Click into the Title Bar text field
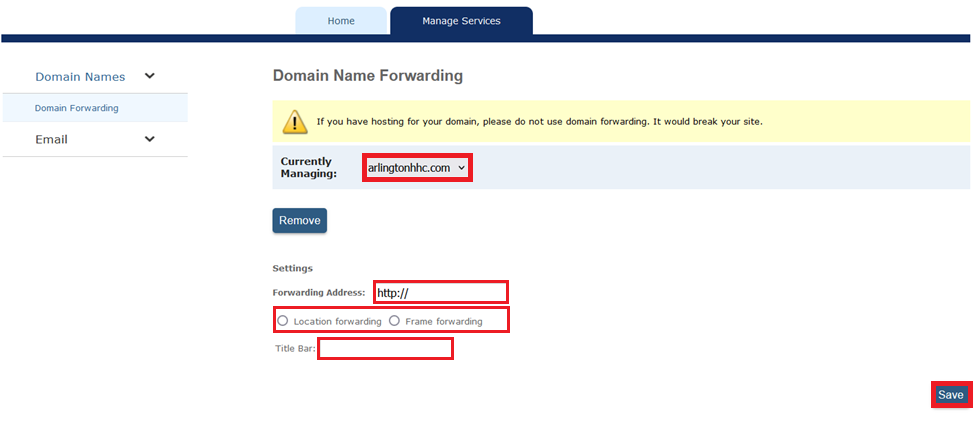This screenshot has height=435, width=975. pyautogui.click(x=385, y=349)
